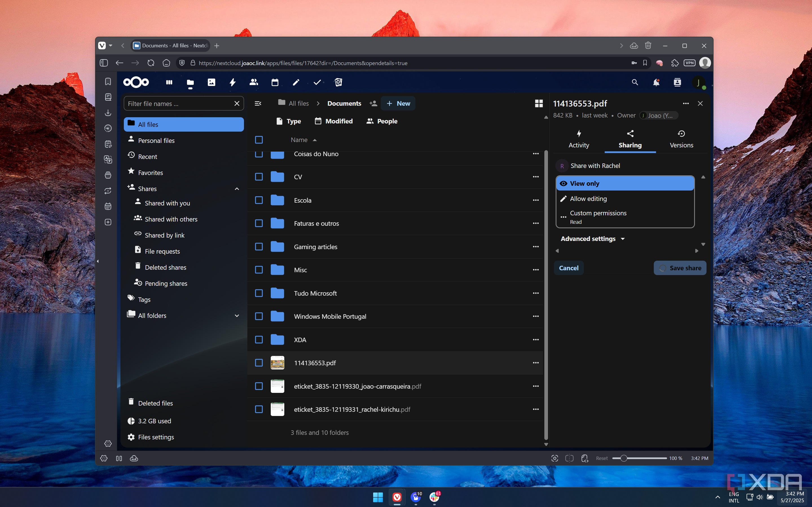Open Vivaldi menu dropdown arrow
Viewport: 812px width, 507px height.
pyautogui.click(x=110, y=46)
